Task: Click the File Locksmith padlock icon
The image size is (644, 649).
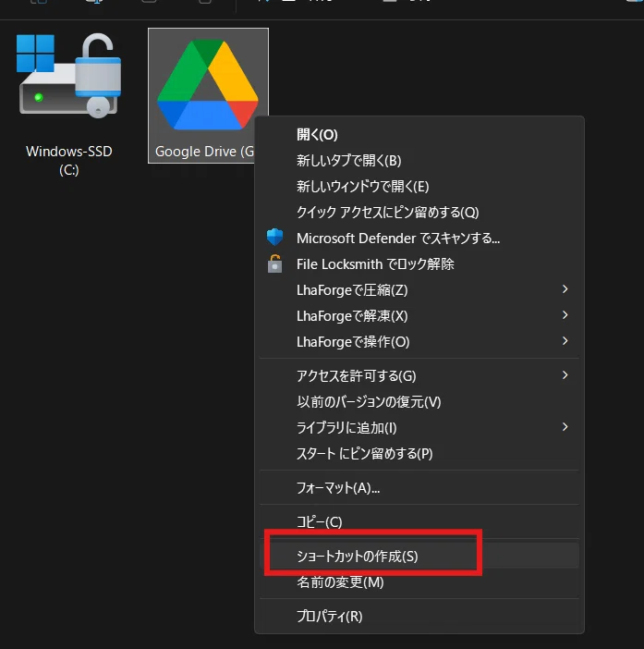Action: 274,263
